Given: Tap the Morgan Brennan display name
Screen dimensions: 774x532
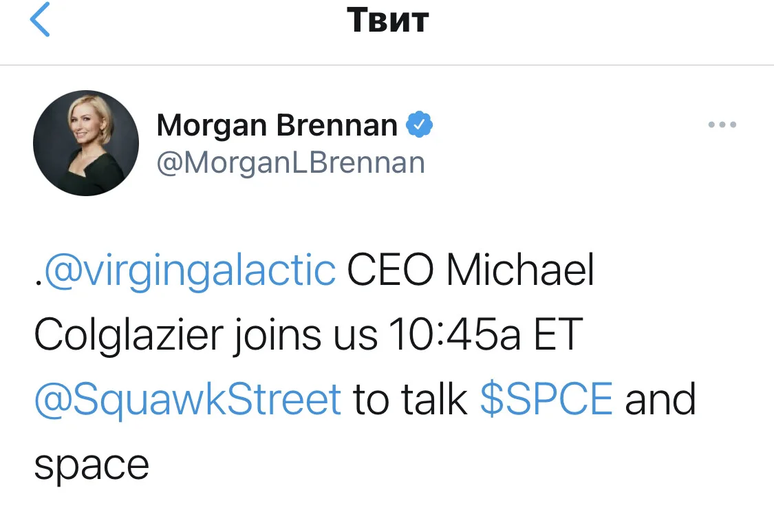Looking at the screenshot, I should (277, 125).
